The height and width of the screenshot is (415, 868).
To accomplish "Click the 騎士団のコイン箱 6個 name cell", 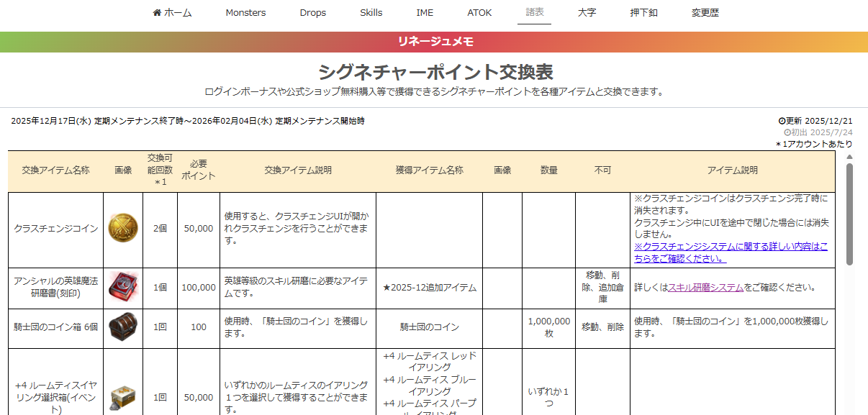I will pos(55,327).
